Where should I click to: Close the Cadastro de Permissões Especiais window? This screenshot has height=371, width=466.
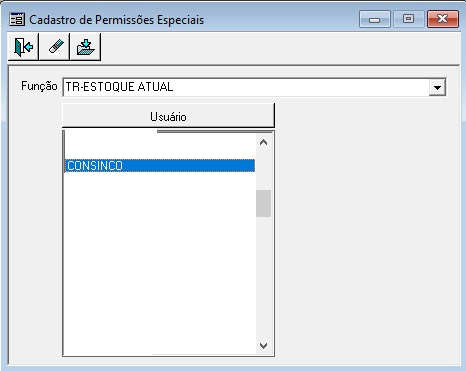click(443, 19)
